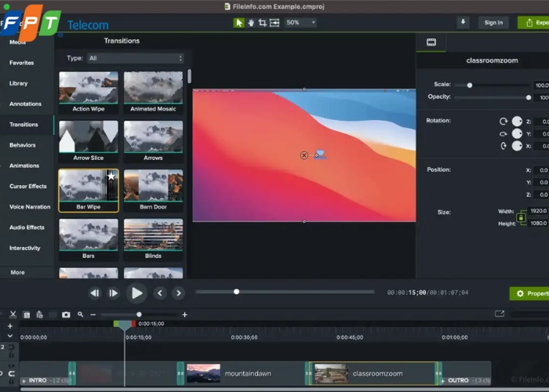Viewport: 549px width, 392px height.
Task: Click the download arrow icon beside Sign In
Action: pos(463,23)
